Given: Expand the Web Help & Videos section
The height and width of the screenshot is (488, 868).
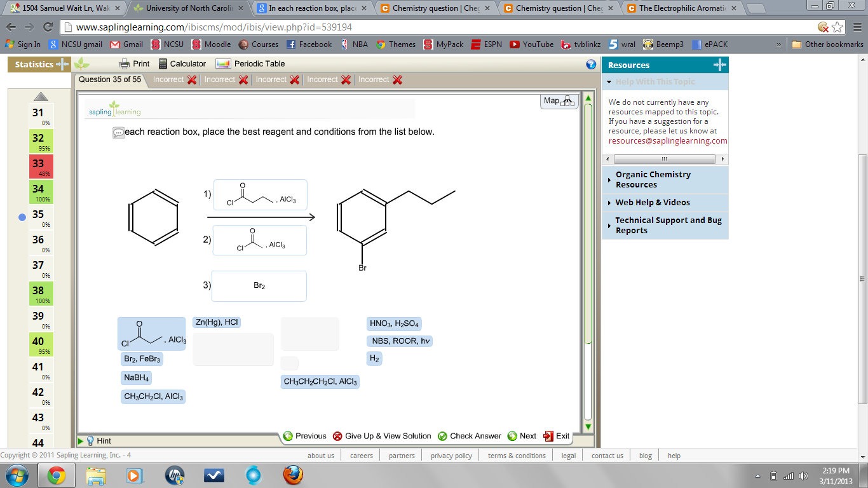Looking at the screenshot, I should [x=651, y=202].
